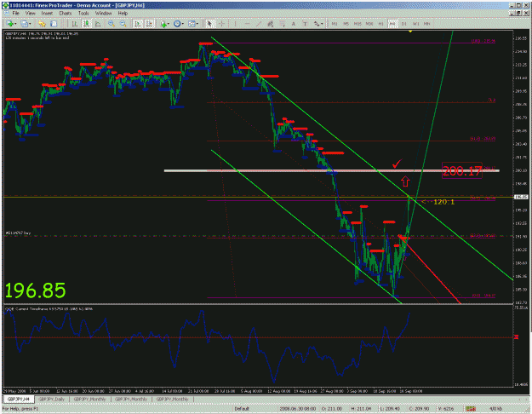
Task: Click the '4/0 kb' traffic indicator
Action: (495, 409)
